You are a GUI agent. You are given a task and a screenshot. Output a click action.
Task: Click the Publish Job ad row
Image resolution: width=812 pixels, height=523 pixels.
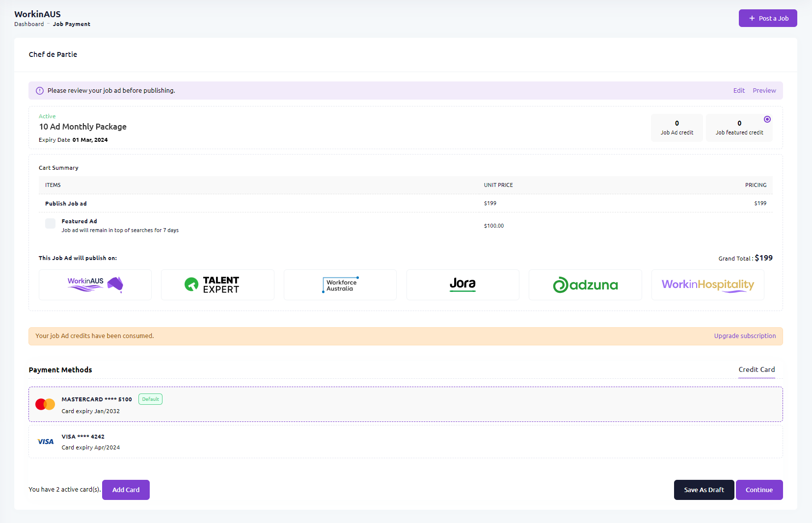406,203
